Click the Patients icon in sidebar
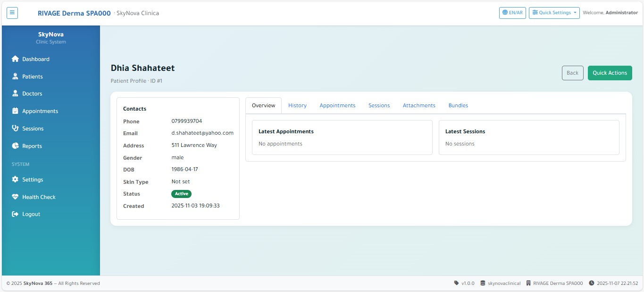This screenshot has height=292, width=644. tap(15, 77)
